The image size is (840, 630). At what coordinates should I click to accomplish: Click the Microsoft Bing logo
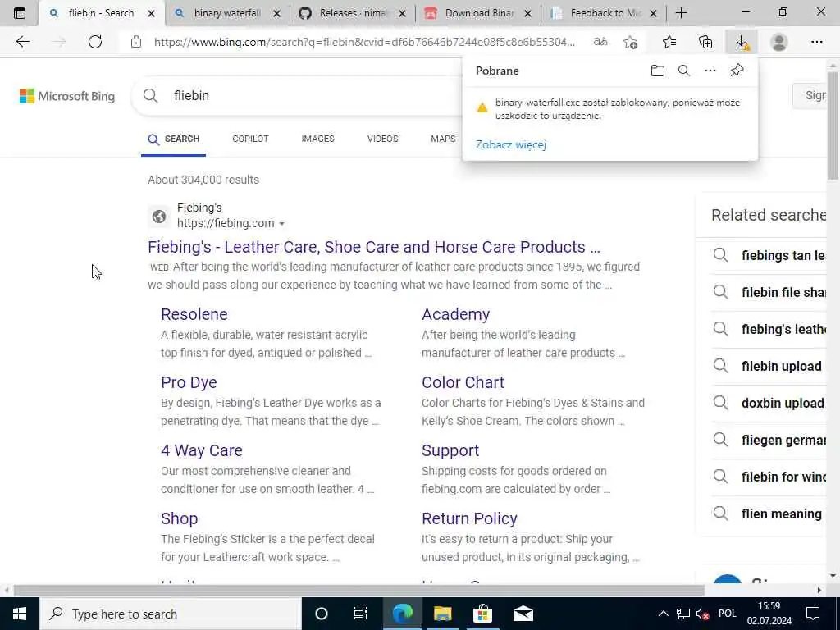click(67, 96)
